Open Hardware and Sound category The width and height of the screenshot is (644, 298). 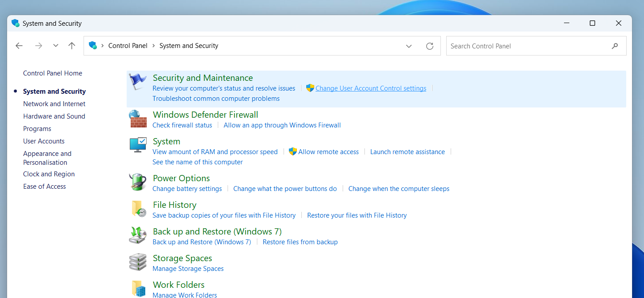click(x=54, y=116)
